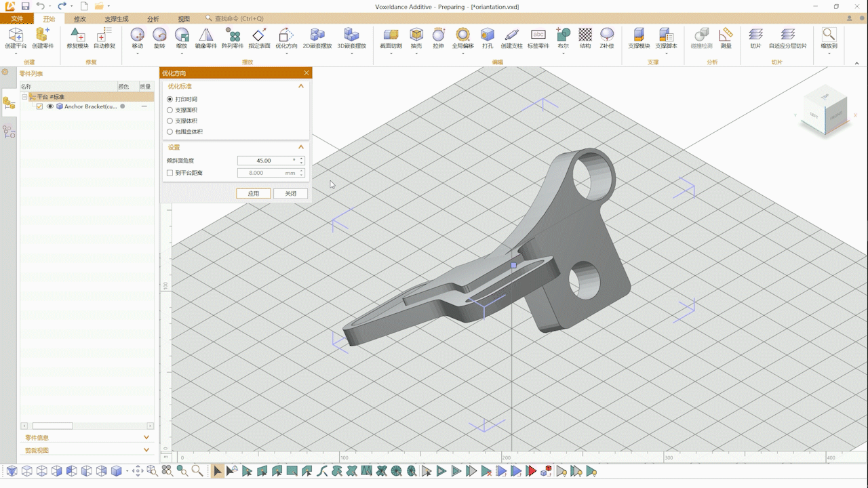Click the 测量 measure tool icon

click(x=726, y=35)
